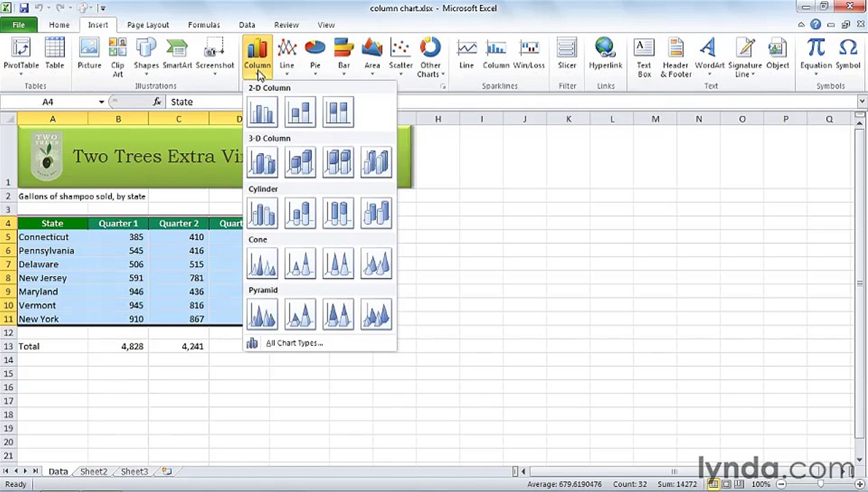Customize Quick Access Toolbar dropdown
868x492 pixels.
(103, 8)
